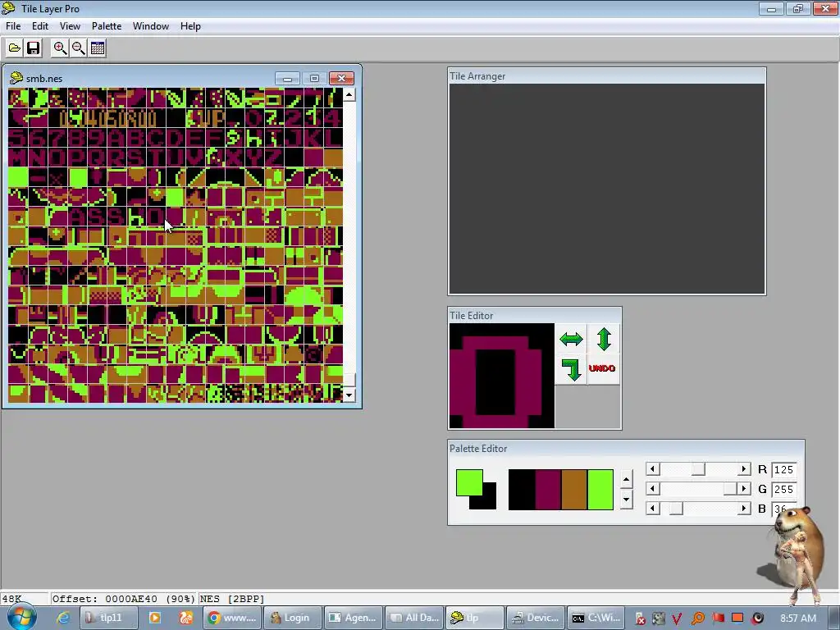The width and height of the screenshot is (840, 630).
Task: Zoom in using the magnifier plus icon
Action: [60, 48]
